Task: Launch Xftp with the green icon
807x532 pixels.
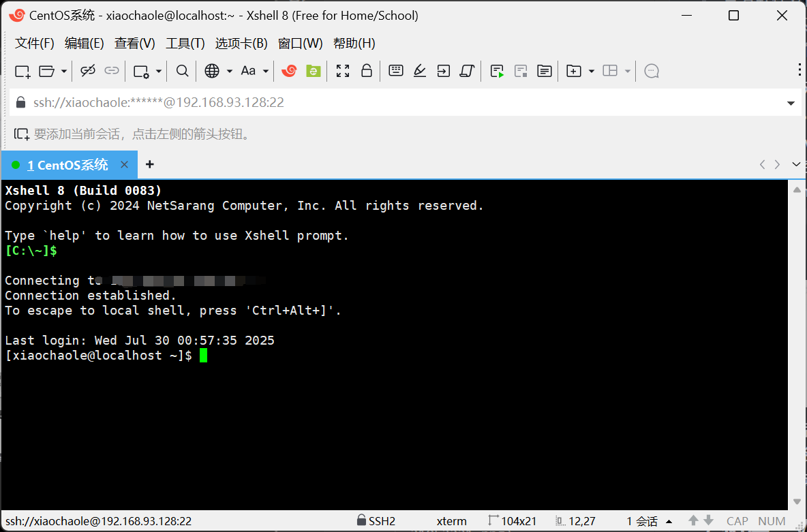Action: coord(314,71)
